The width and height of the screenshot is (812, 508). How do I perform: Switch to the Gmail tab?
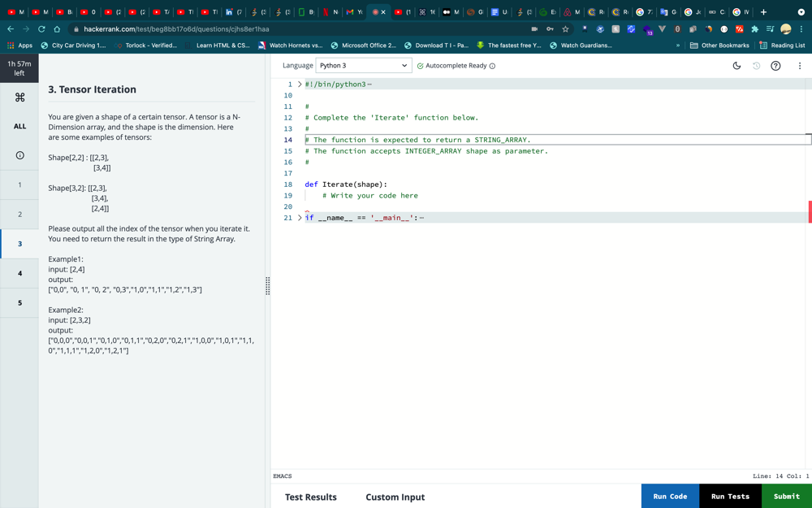[x=354, y=11]
